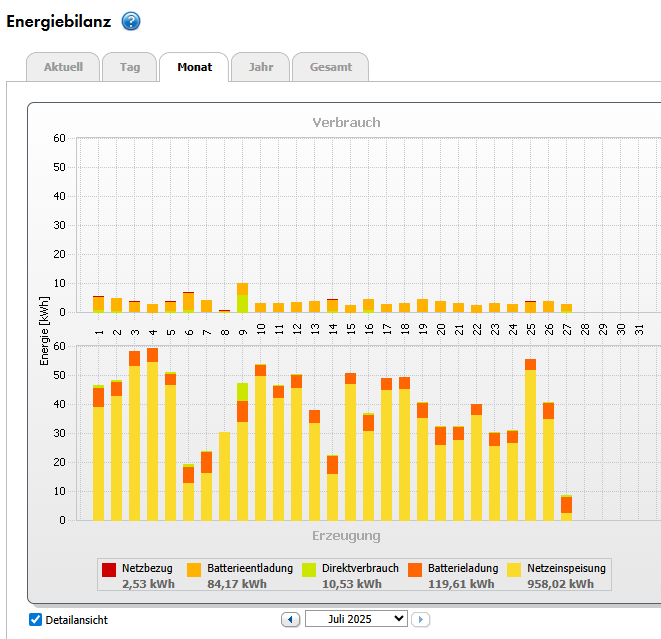Click the disabled next month arrow
Viewport: 661px width, 639px height.
coord(421,619)
